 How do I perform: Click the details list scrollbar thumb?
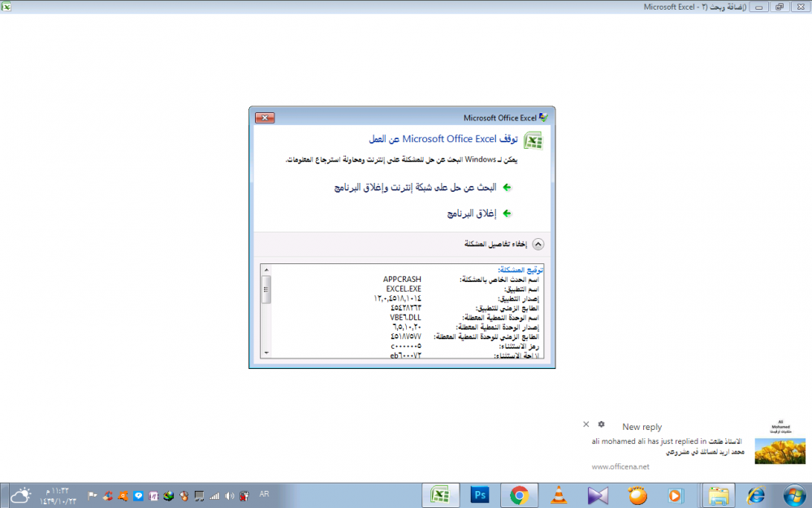click(266, 289)
